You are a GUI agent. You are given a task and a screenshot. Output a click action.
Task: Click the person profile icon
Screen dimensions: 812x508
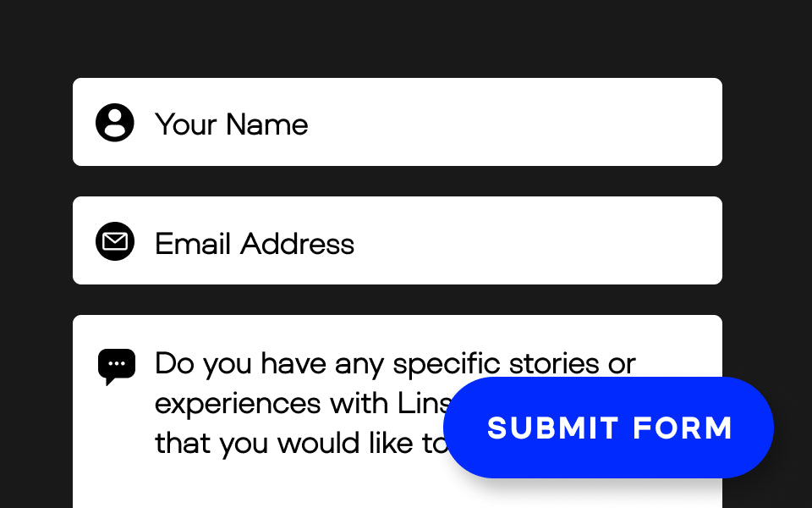pos(115,123)
